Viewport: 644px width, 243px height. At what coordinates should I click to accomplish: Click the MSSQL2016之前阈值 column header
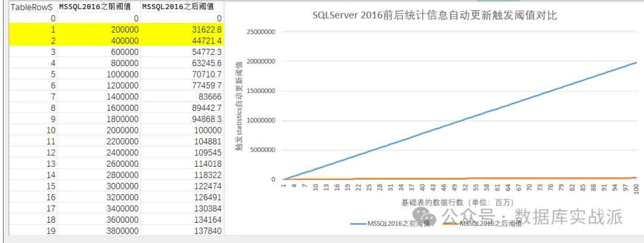[98, 7]
